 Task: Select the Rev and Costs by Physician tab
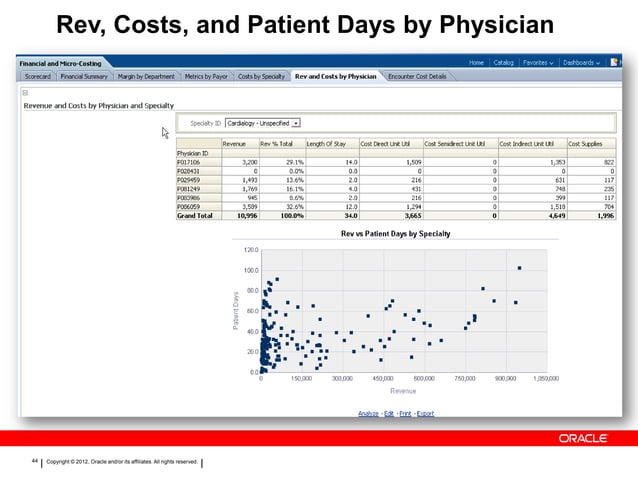pyautogui.click(x=336, y=76)
